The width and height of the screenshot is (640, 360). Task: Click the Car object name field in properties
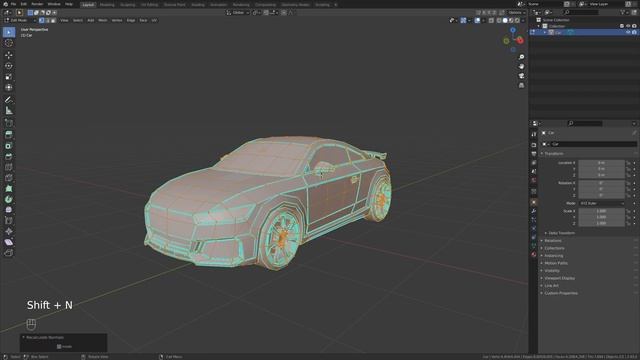coord(593,144)
